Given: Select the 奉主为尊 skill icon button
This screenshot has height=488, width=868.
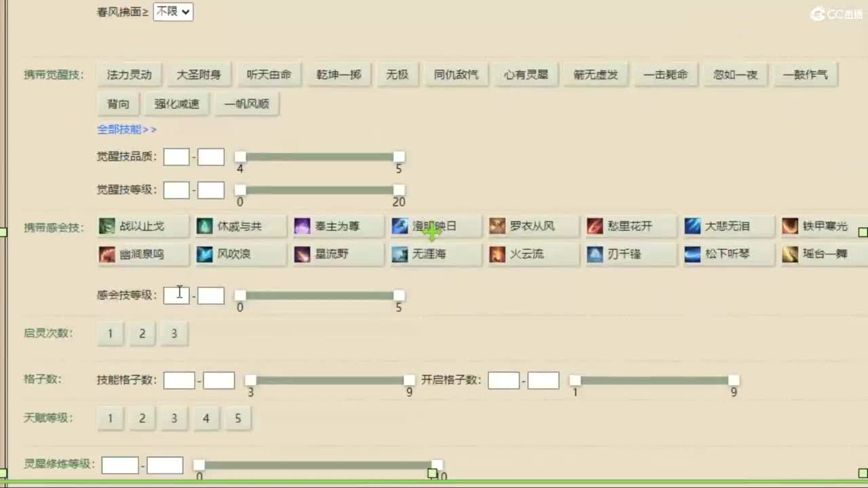Looking at the screenshot, I should coord(338,226).
